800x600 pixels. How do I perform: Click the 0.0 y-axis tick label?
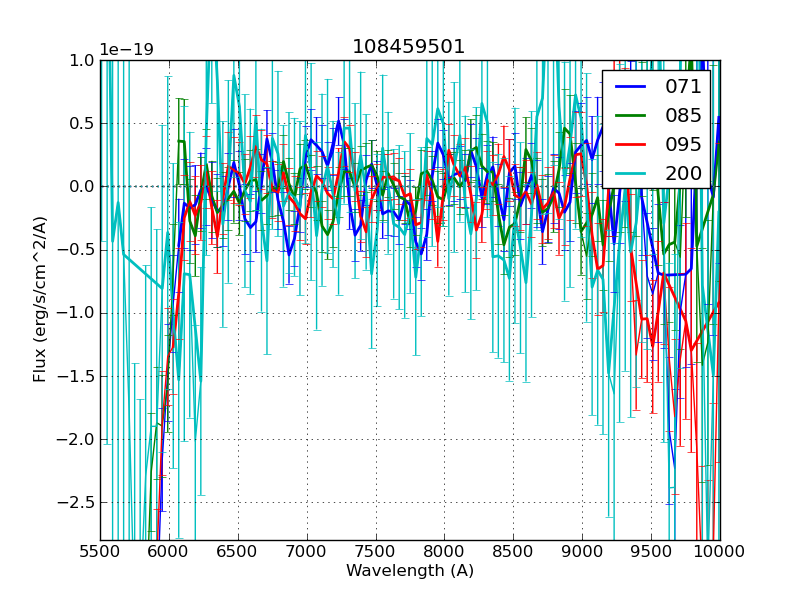[80, 187]
